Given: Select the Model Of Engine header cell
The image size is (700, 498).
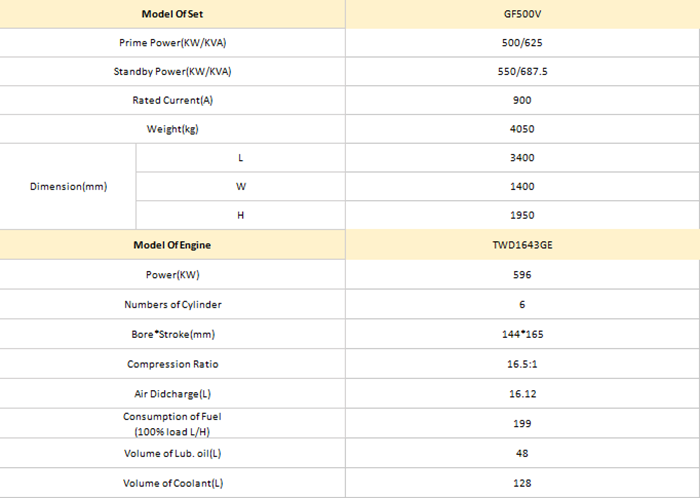Looking at the screenshot, I should click(172, 245).
